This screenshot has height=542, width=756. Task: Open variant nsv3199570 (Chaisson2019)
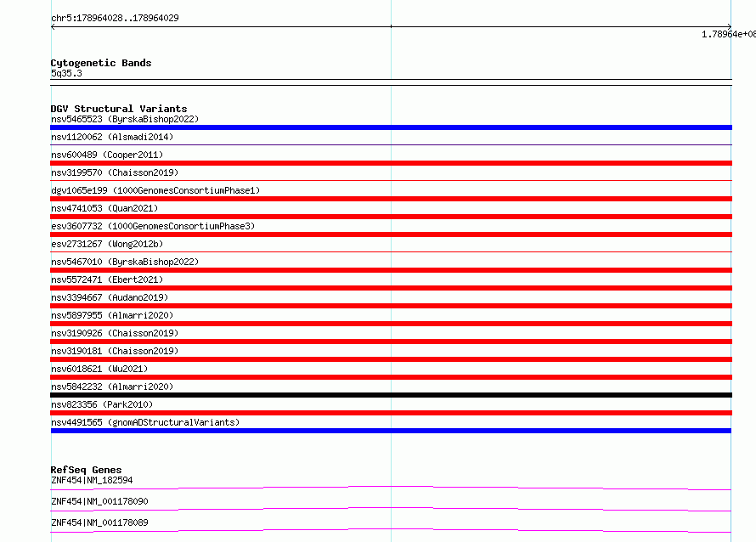[x=115, y=172]
